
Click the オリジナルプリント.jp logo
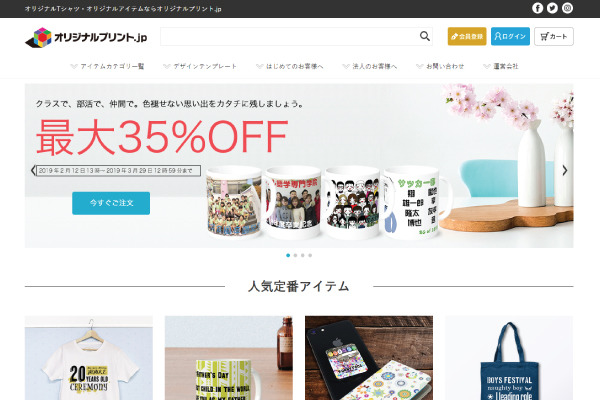[x=86, y=38]
